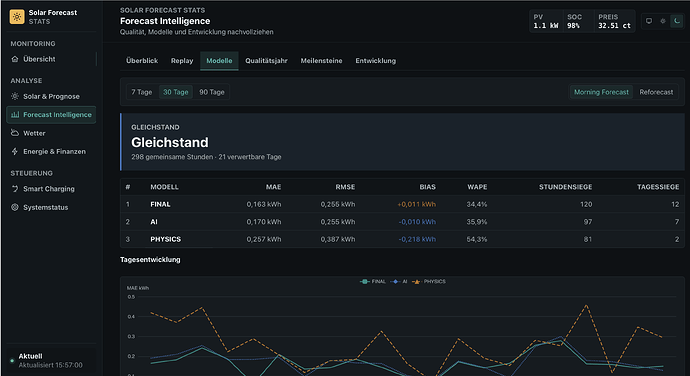Open the Meilensteine tab

pyautogui.click(x=321, y=61)
